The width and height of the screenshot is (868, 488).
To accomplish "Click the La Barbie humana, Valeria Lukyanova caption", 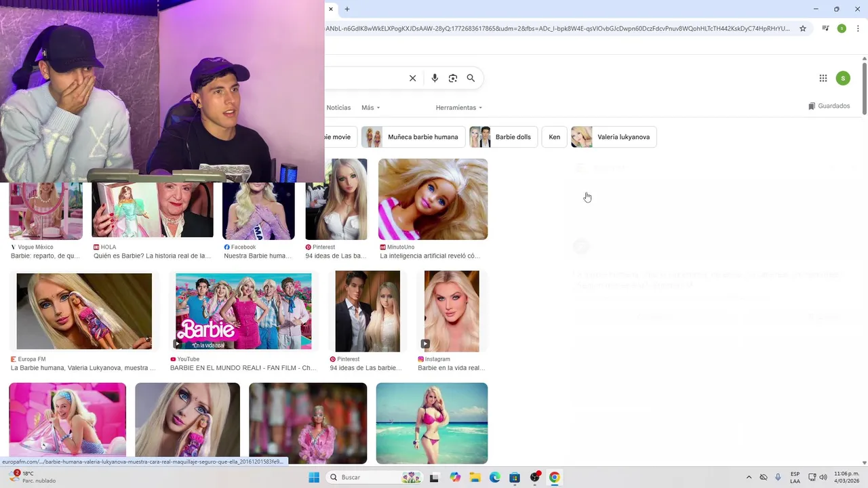I will pyautogui.click(x=83, y=368).
